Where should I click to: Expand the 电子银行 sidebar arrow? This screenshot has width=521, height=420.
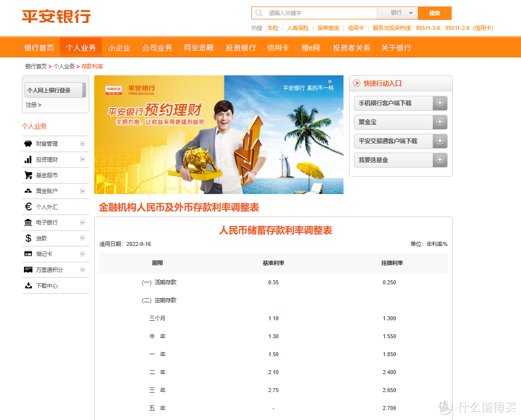83,222
